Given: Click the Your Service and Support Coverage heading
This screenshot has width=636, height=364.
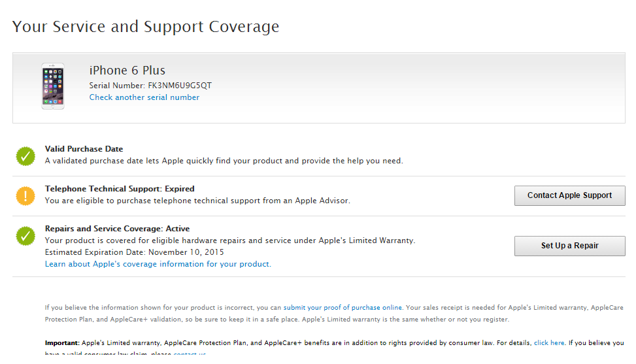Looking at the screenshot, I should coord(146,27).
